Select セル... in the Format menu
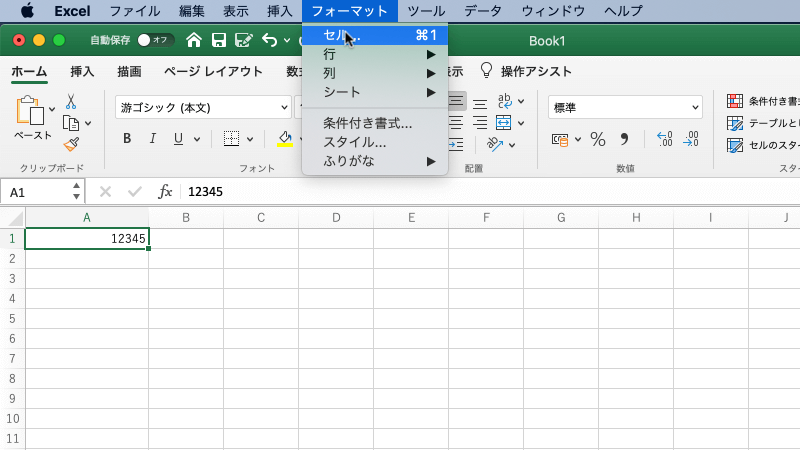 [x=375, y=35]
